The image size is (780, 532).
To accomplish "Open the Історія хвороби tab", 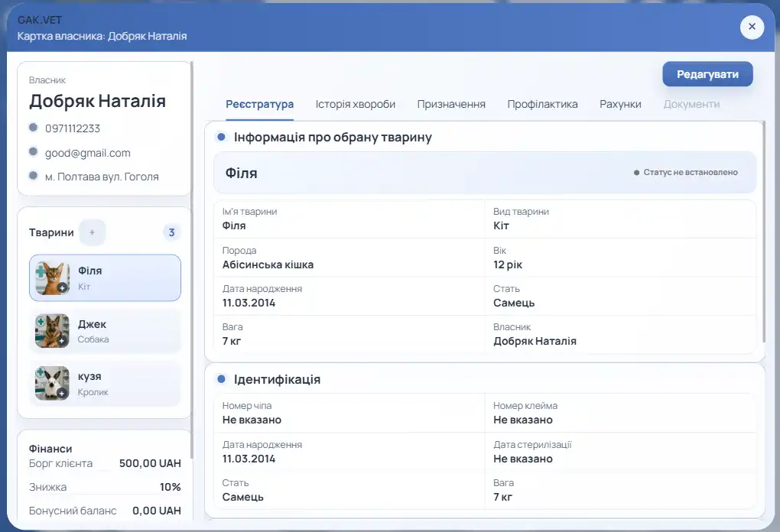I will coord(355,105).
